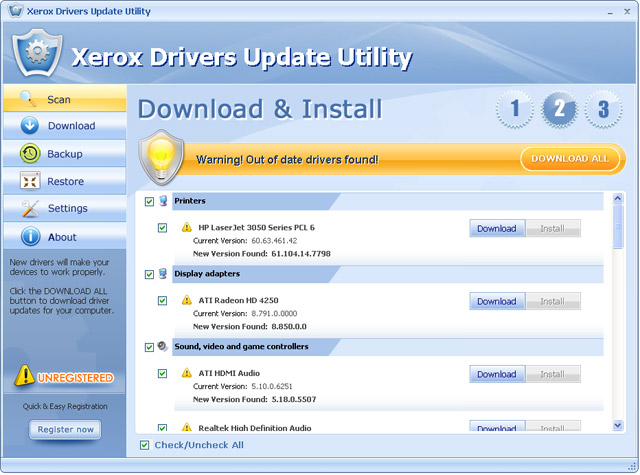Click the Settings tools icon
Image resolution: width=640 pixels, height=475 pixels.
(30, 208)
